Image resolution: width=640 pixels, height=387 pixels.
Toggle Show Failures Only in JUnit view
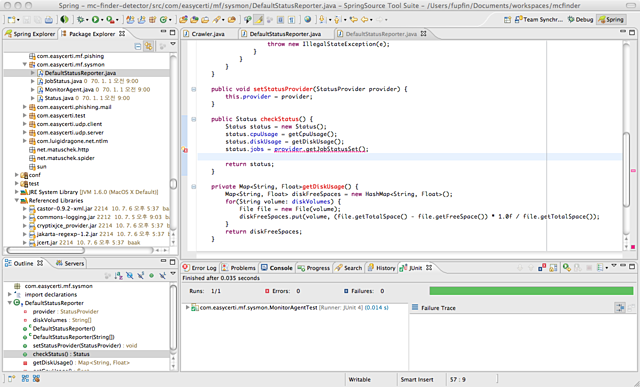coord(542,268)
